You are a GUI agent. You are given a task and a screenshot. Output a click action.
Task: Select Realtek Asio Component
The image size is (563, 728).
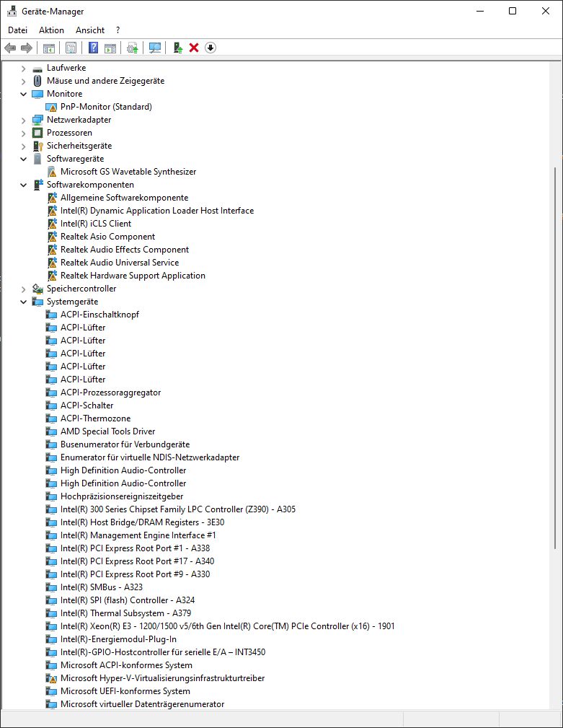tap(107, 237)
